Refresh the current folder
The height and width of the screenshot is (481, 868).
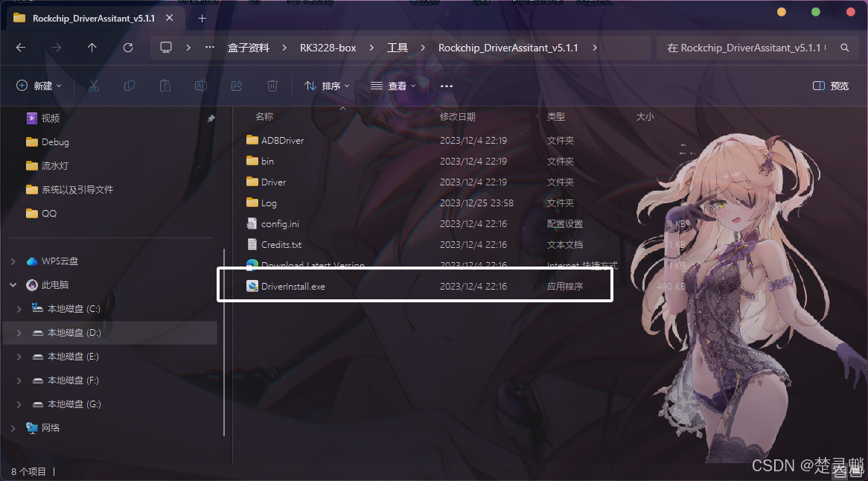128,48
